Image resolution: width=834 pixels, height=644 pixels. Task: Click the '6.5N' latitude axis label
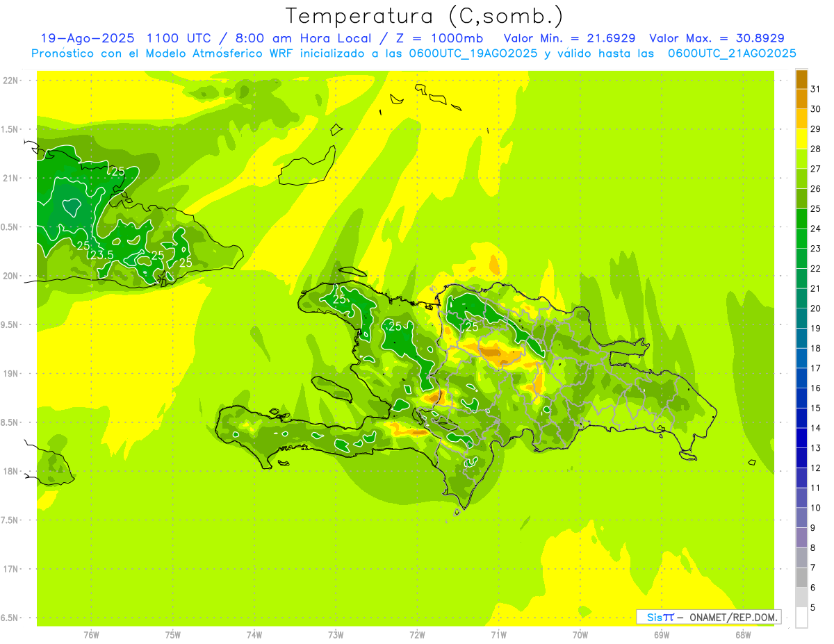(x=10, y=618)
